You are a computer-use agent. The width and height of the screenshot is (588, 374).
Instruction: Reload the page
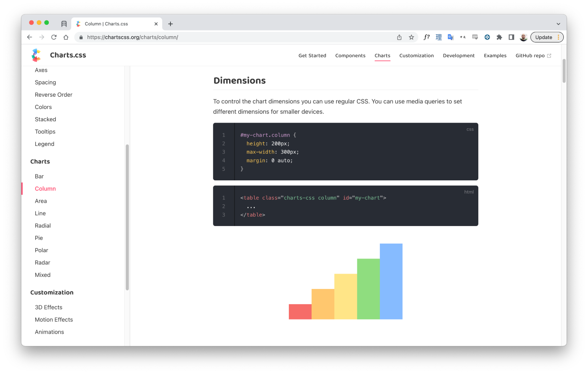(x=54, y=37)
